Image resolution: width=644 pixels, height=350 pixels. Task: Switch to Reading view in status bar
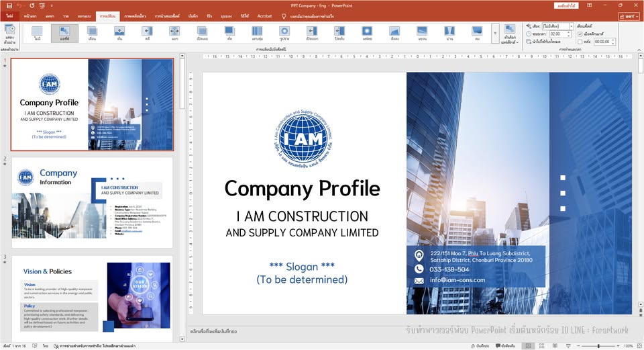point(555,346)
